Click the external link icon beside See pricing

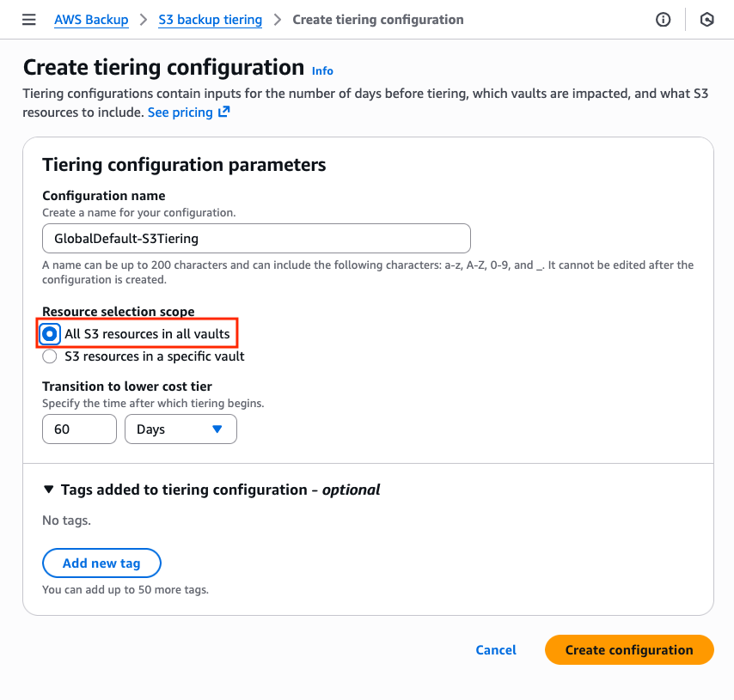[223, 111]
